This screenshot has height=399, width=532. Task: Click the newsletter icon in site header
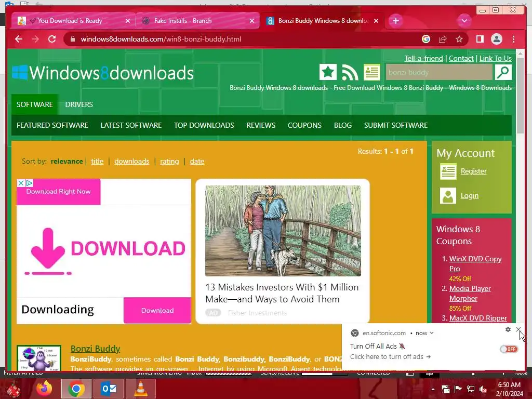coord(372,72)
